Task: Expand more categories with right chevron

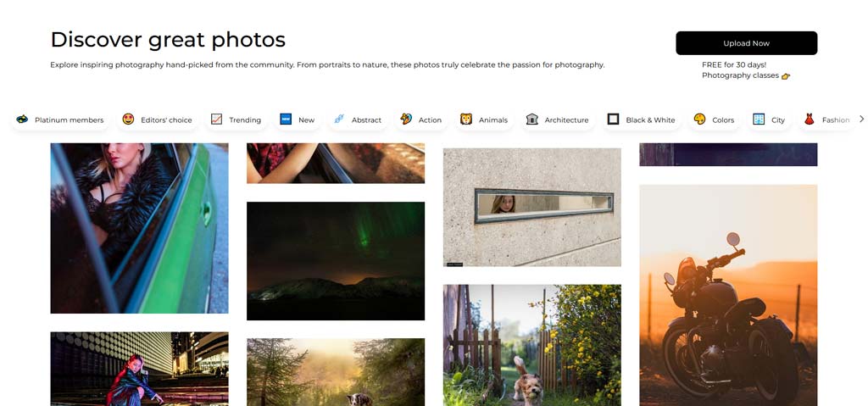Action: coord(861,119)
